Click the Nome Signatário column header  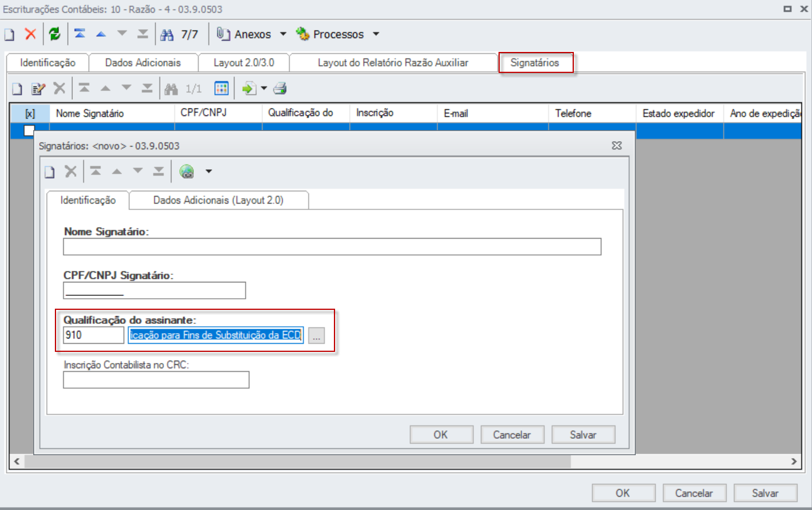click(x=112, y=113)
